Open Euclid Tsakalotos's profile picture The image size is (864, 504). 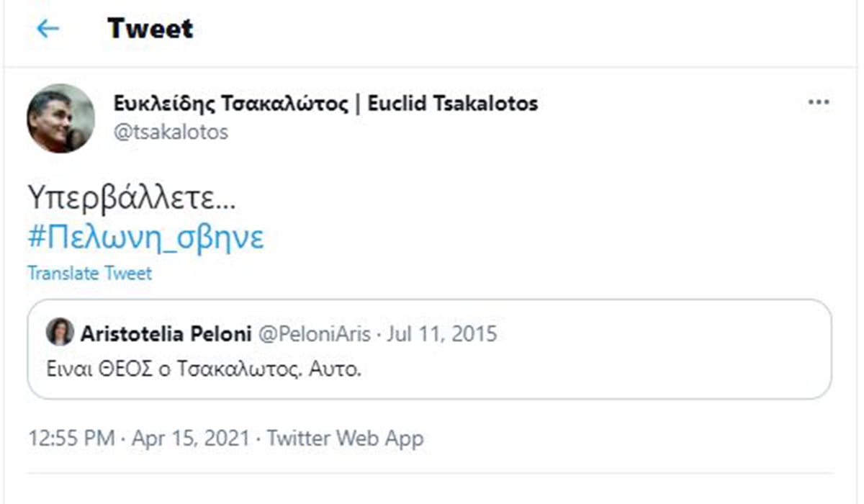point(61,118)
